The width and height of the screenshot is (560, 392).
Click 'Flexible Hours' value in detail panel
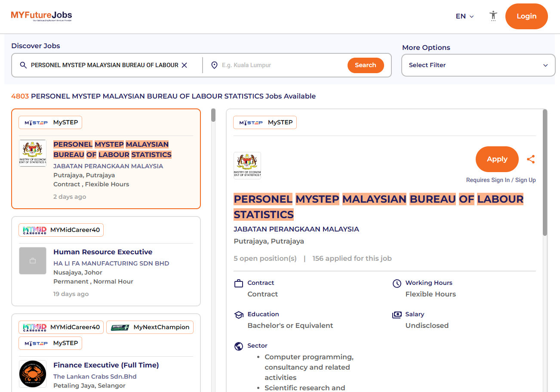click(431, 294)
